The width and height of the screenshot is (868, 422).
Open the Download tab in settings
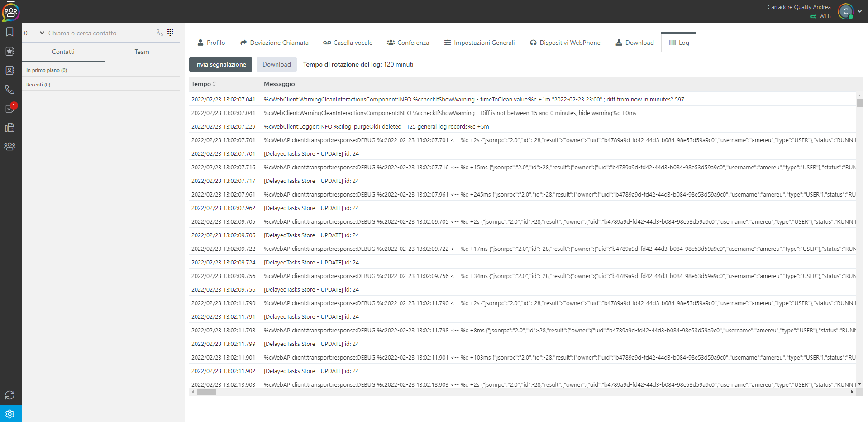point(634,43)
